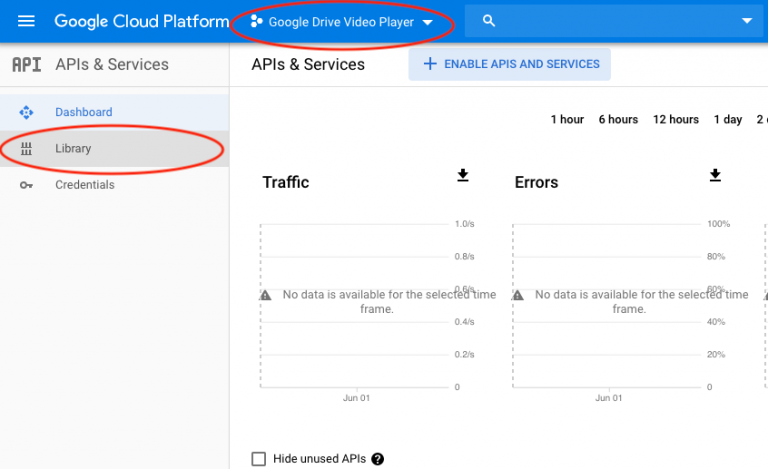Click the Library icon in sidebar
The image size is (768, 469).
click(26, 149)
